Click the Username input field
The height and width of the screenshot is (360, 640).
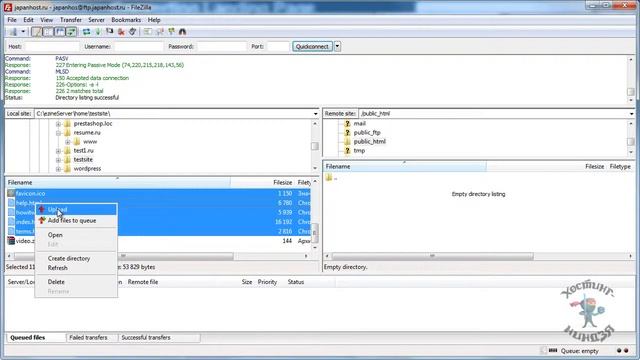point(138,47)
